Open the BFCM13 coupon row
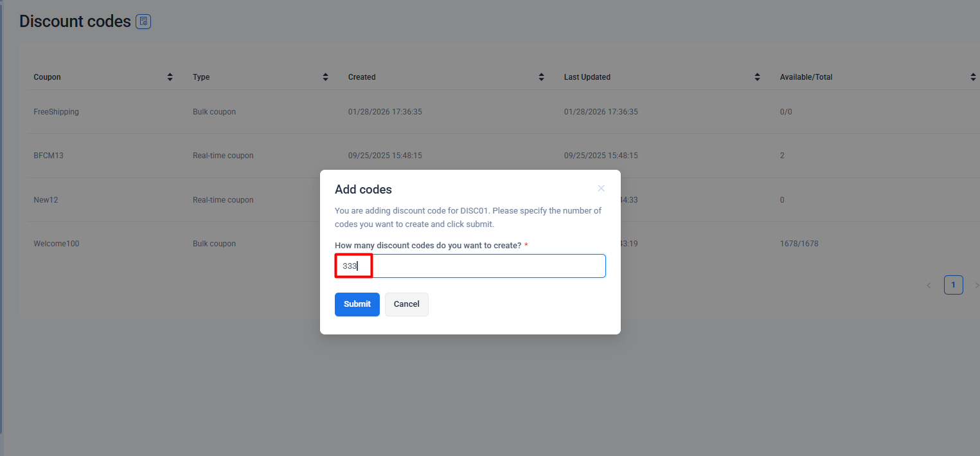 coord(49,156)
